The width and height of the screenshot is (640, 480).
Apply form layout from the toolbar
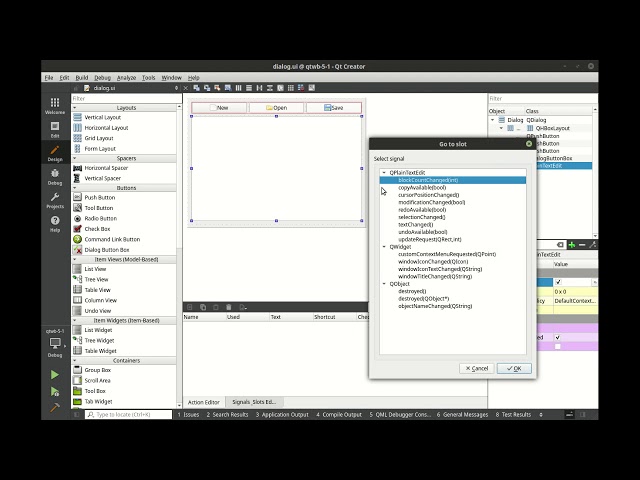click(x=280, y=88)
